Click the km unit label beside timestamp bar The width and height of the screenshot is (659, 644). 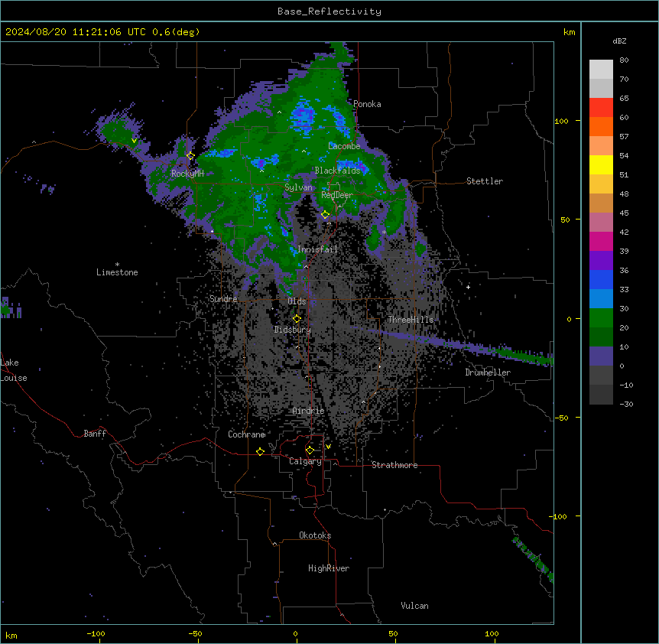(569, 32)
